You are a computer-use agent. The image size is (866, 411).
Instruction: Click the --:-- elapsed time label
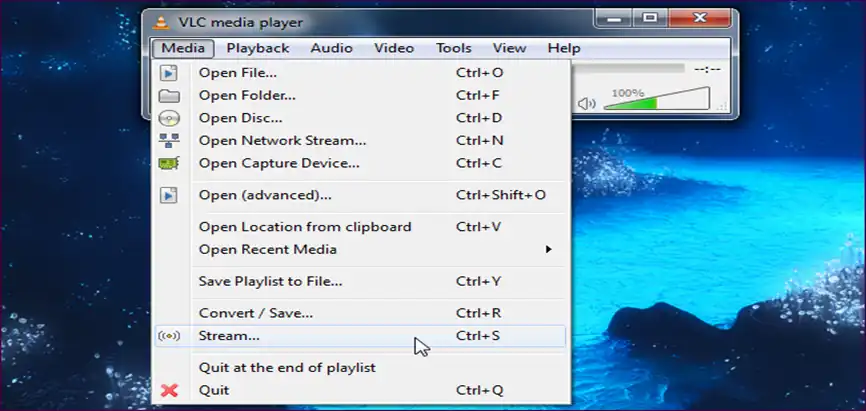(707, 69)
